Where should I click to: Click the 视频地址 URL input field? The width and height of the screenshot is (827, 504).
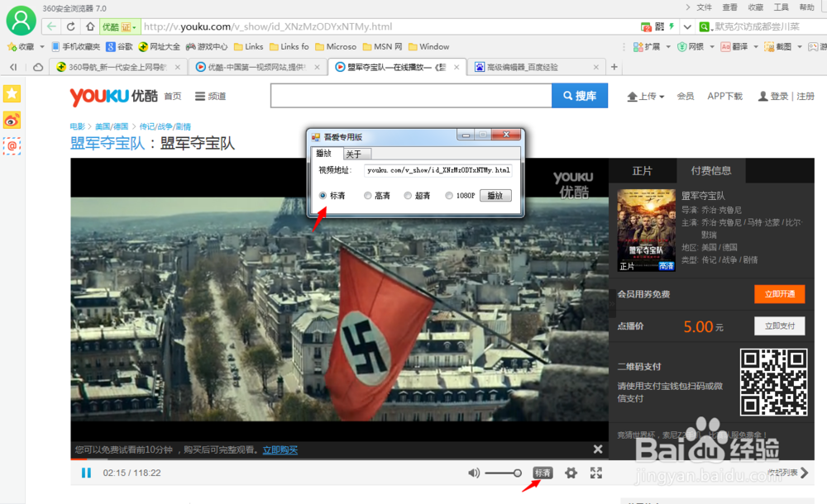[x=437, y=170]
